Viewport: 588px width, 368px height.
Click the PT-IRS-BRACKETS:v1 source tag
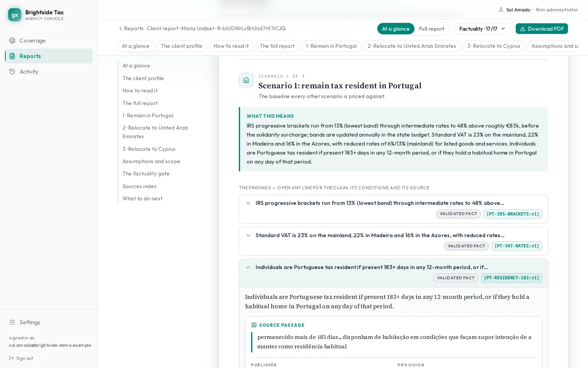(513, 214)
